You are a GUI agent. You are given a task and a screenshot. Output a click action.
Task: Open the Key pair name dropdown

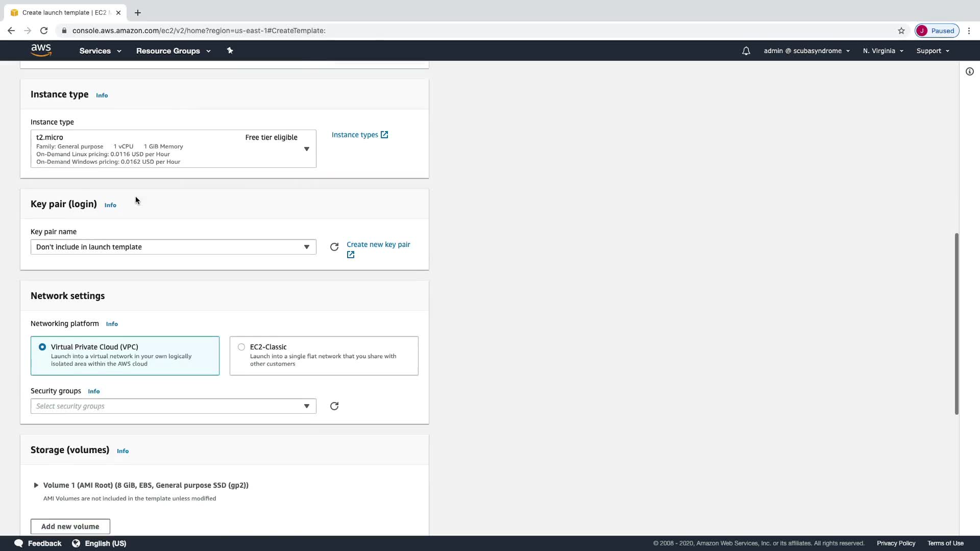[x=173, y=247]
